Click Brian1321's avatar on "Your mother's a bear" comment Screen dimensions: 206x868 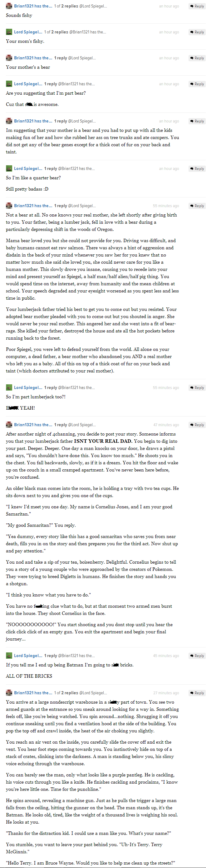pos(9,58)
